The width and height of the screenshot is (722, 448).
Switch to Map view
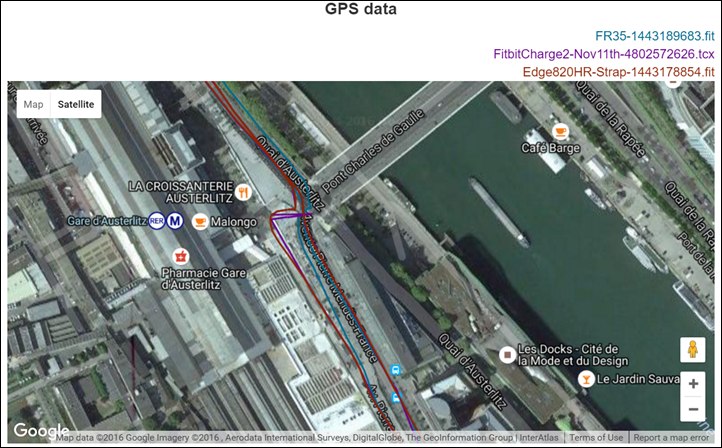click(33, 105)
